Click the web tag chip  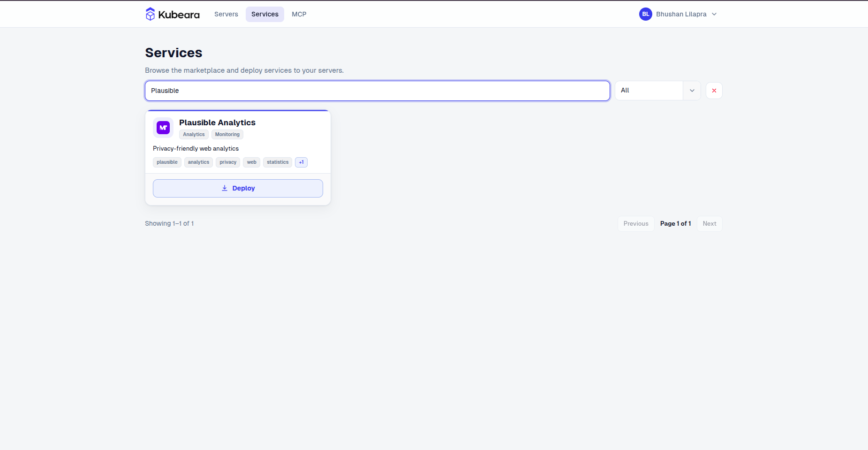[252, 162]
